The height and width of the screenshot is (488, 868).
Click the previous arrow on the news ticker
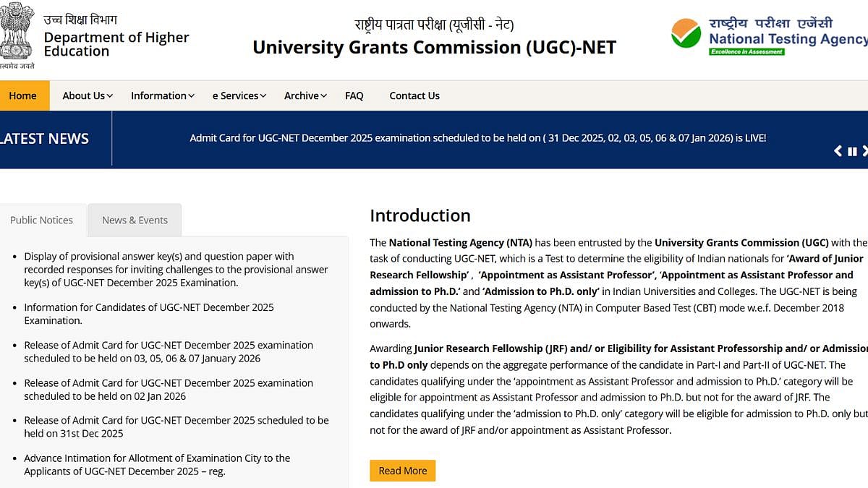[837, 150]
